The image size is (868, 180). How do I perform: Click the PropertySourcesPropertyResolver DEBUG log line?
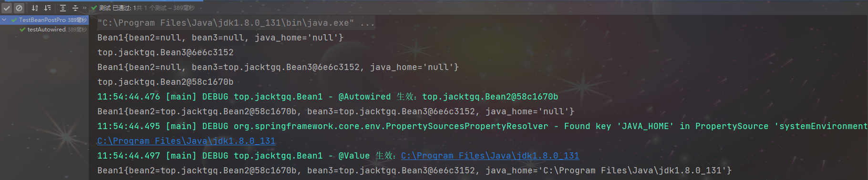[482, 126]
